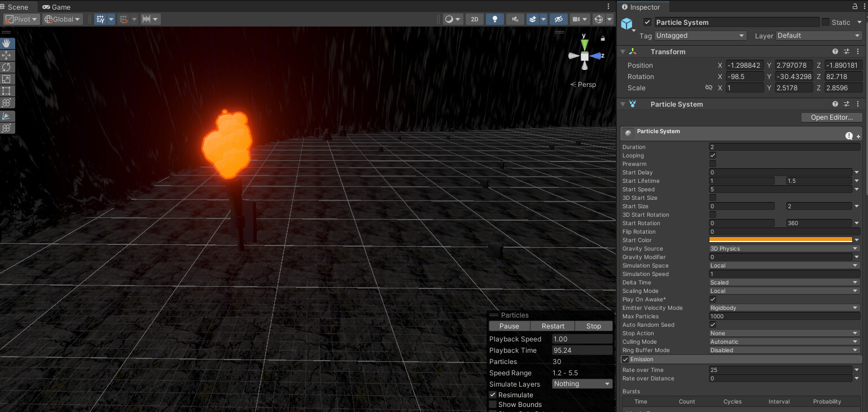Uncheck Resimulate in the Particles overlay

click(493, 395)
